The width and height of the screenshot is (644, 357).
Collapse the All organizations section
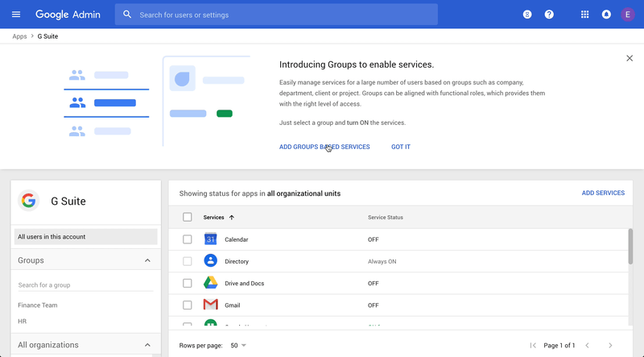coord(147,345)
